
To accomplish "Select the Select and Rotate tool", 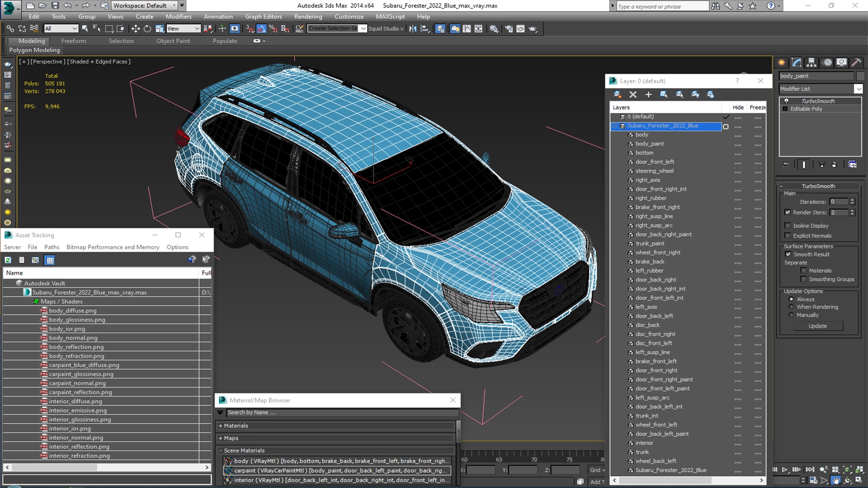I will [147, 28].
